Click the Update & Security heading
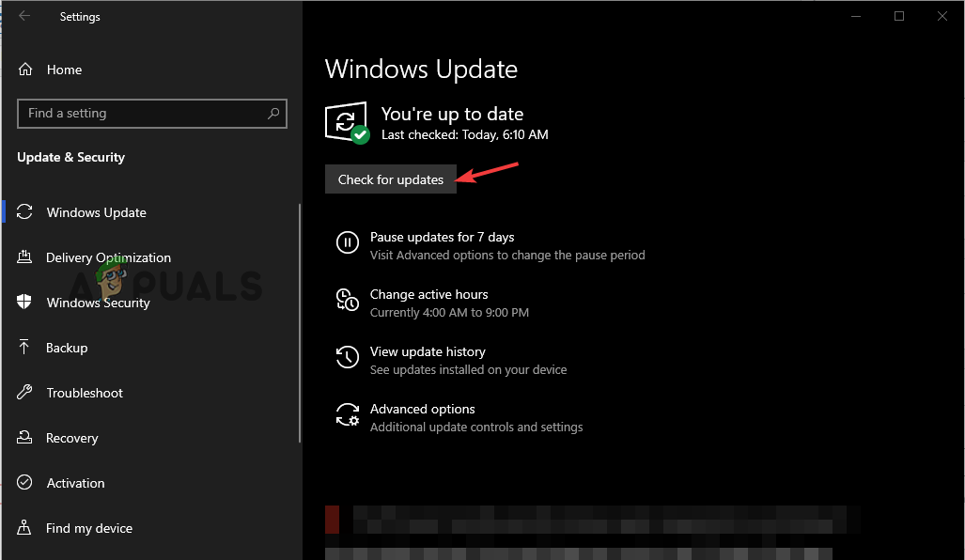Viewport: 965px width, 560px height. point(70,157)
